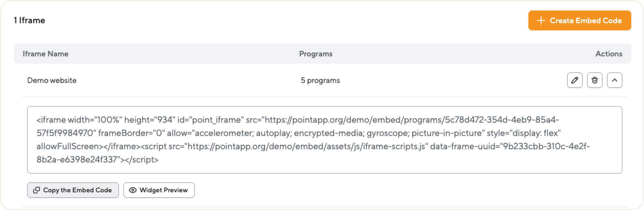Click the Iframe Name column header
The height and width of the screenshot is (210, 644).
pyautogui.click(x=45, y=54)
